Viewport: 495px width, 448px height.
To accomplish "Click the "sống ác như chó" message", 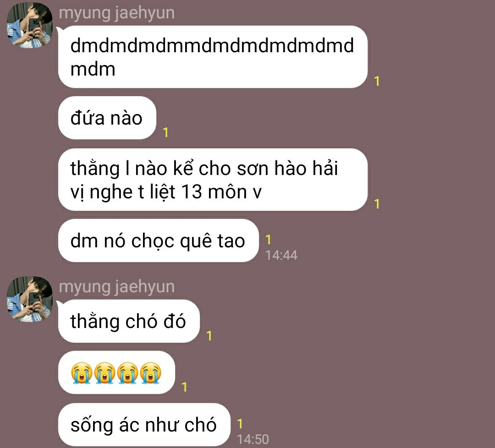I will [144, 424].
